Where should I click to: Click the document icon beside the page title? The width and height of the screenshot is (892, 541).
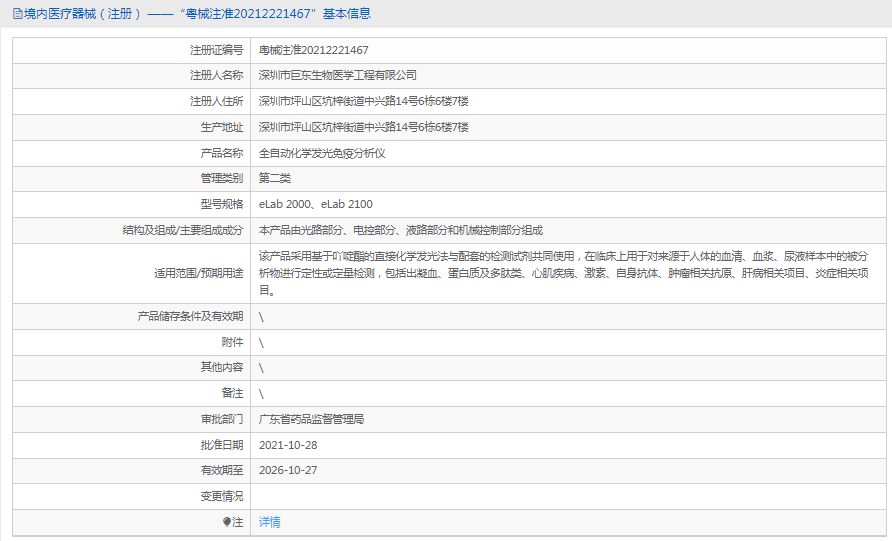(18, 14)
